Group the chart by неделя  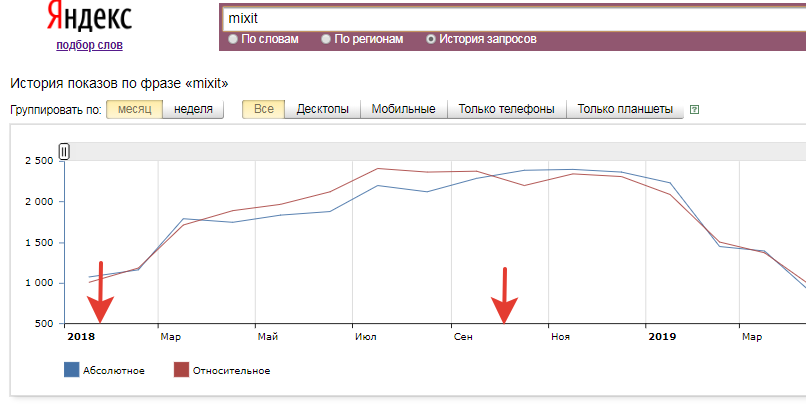coord(193,109)
